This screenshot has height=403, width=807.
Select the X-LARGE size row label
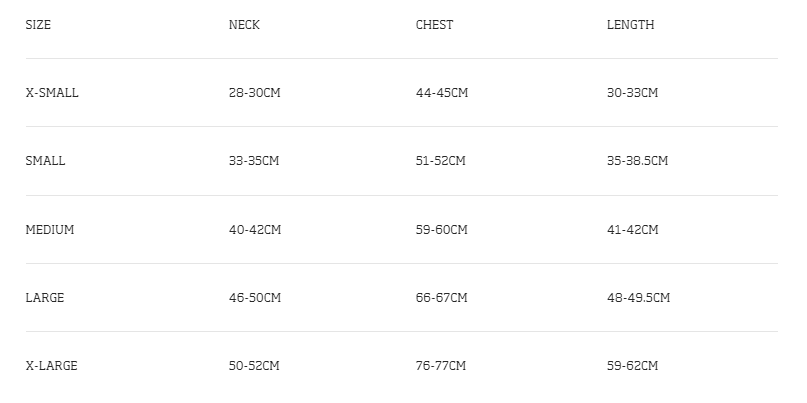[51, 366]
